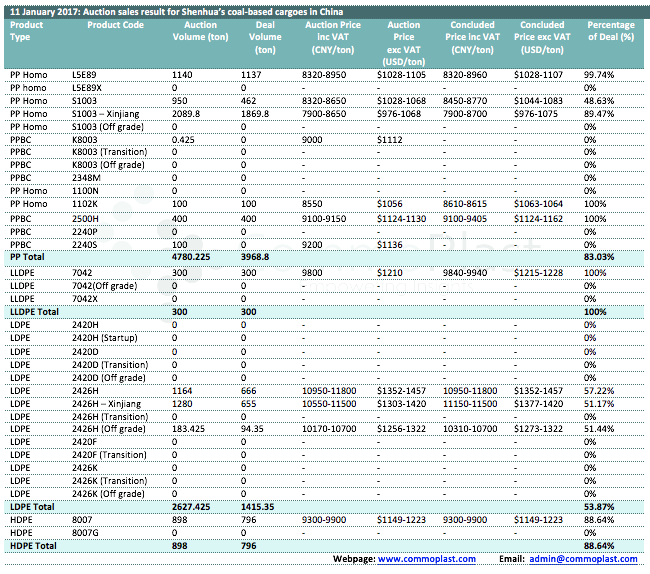
Task: Select the LLDPE Total row label
Action: tap(36, 313)
